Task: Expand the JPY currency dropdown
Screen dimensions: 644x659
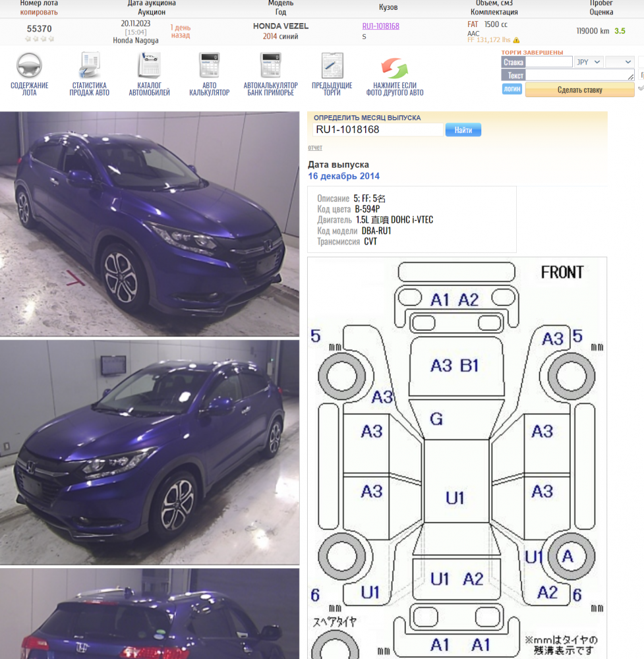Action: 589,62
